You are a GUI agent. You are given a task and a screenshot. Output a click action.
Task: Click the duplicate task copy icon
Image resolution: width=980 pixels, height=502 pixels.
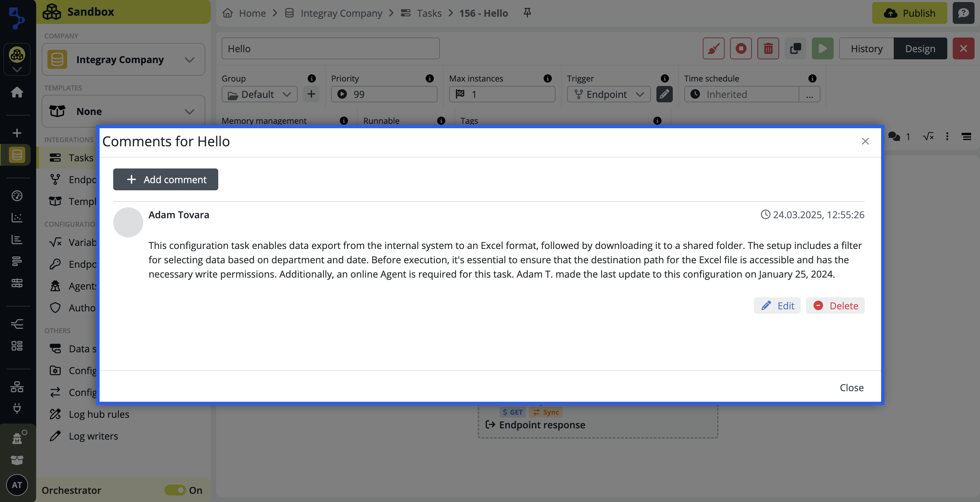pyautogui.click(x=795, y=48)
